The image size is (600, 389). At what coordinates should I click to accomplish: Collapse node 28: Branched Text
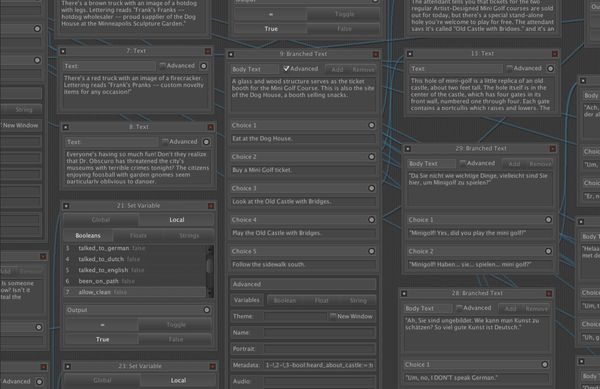(404, 294)
